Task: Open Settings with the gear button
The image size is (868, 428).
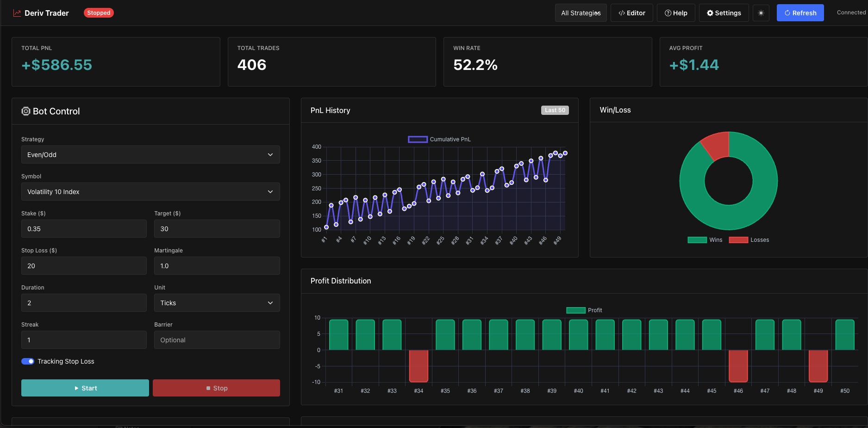Action: click(724, 13)
